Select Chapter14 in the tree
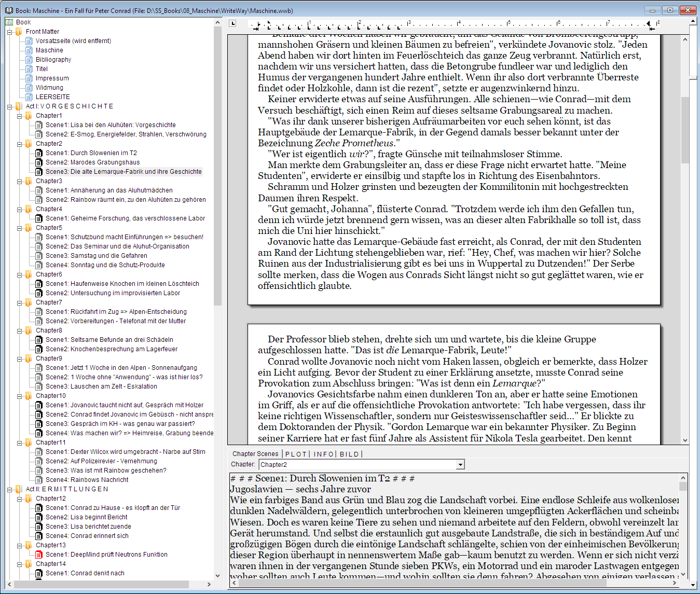The width and height of the screenshot is (700, 594). coord(50,564)
